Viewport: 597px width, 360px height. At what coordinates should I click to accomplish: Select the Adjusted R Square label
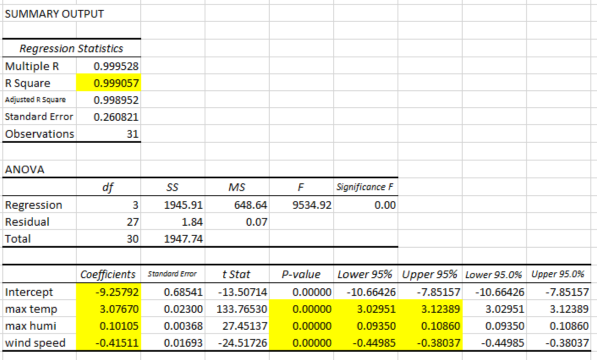35,100
